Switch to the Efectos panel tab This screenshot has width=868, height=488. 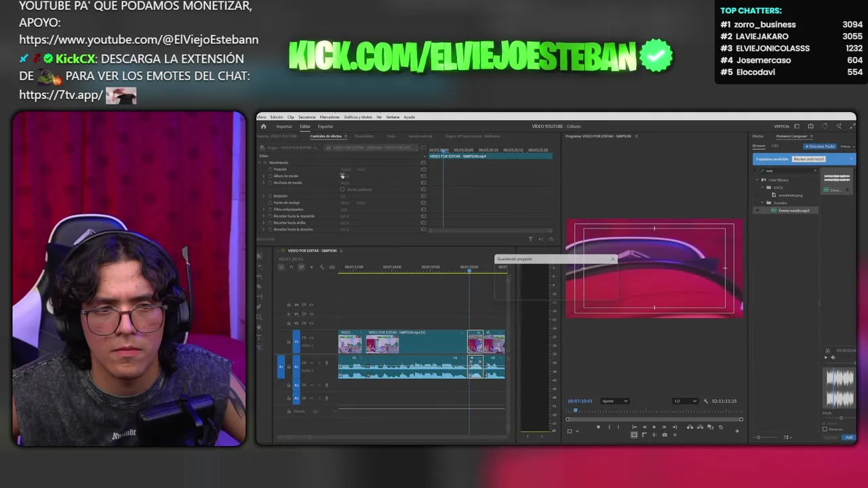[757, 136]
